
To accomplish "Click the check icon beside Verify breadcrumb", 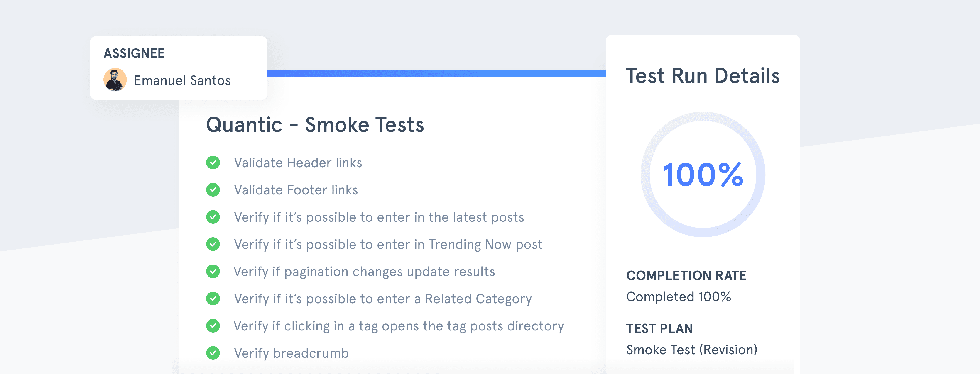I will click(x=213, y=353).
